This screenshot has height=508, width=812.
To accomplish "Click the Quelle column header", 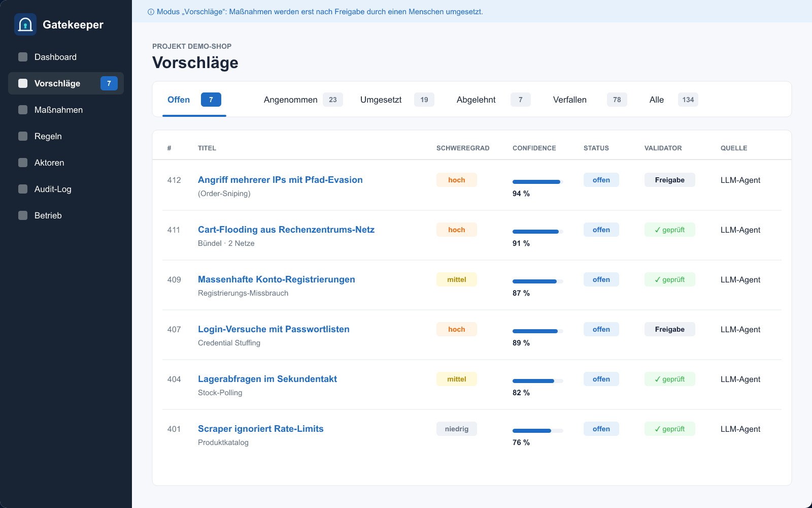I will coord(734,148).
